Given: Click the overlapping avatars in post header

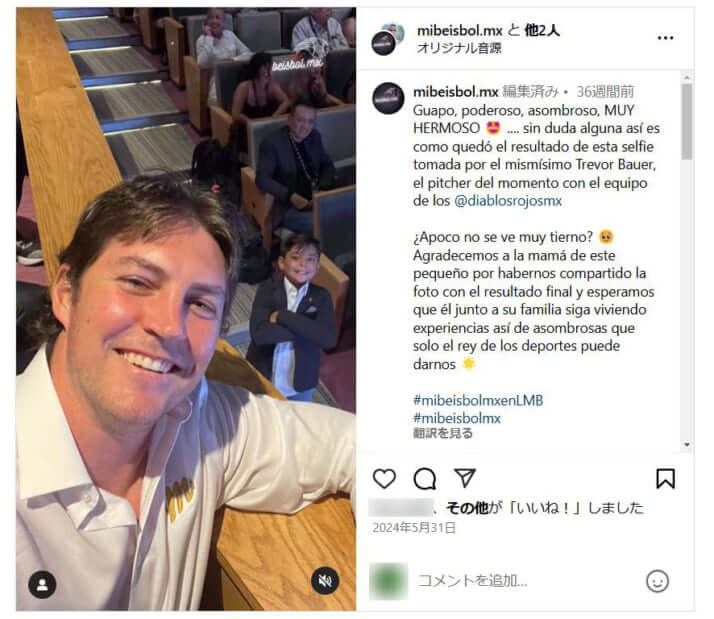Looking at the screenshot, I should click(x=388, y=39).
